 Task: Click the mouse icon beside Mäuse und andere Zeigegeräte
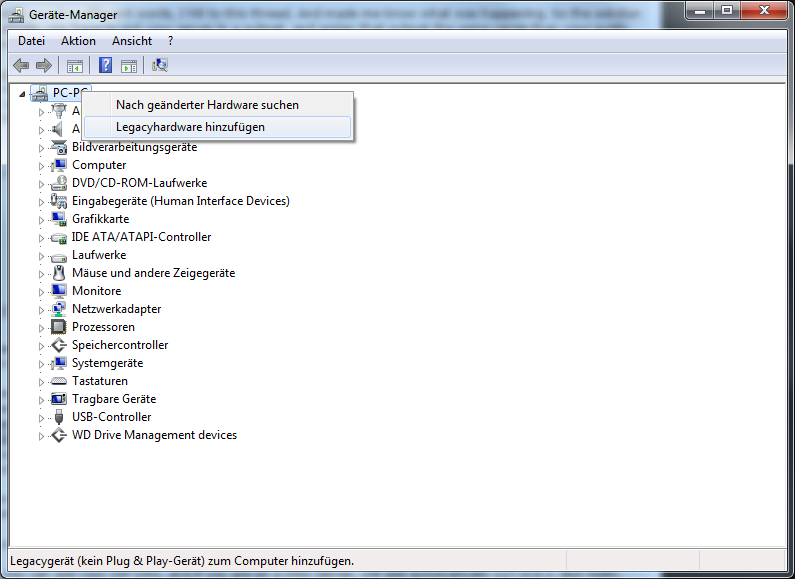click(59, 273)
